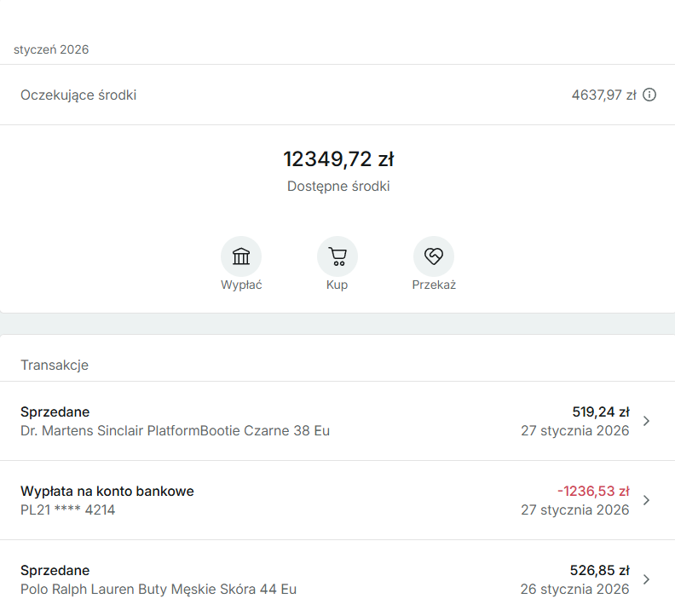Select the "Kup" text label

tap(337, 285)
